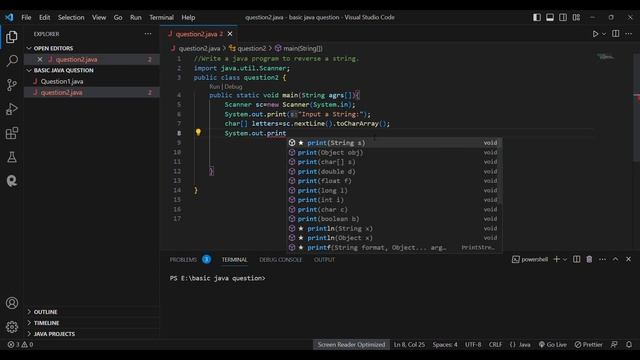Open the Help menu
The width and height of the screenshot is (640, 360).
188,17
